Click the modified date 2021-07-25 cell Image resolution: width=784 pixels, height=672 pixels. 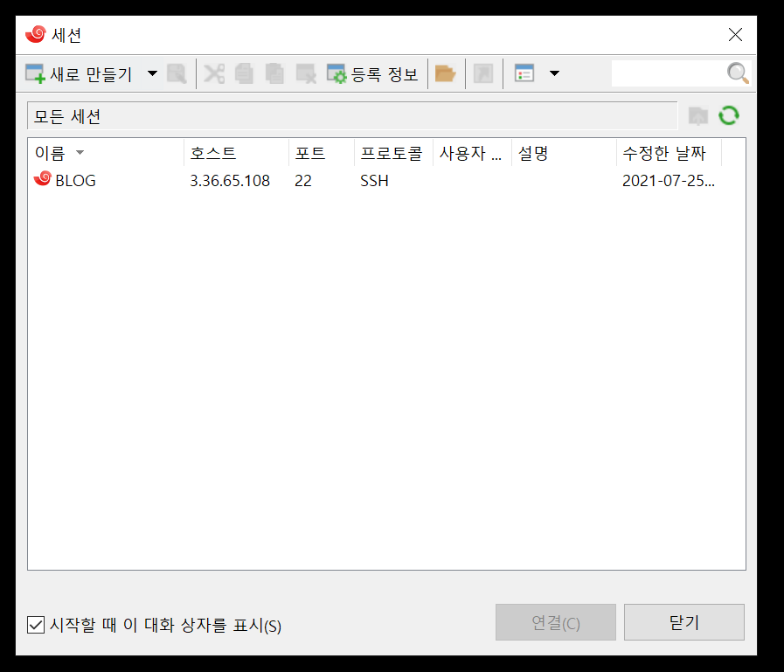coord(669,181)
